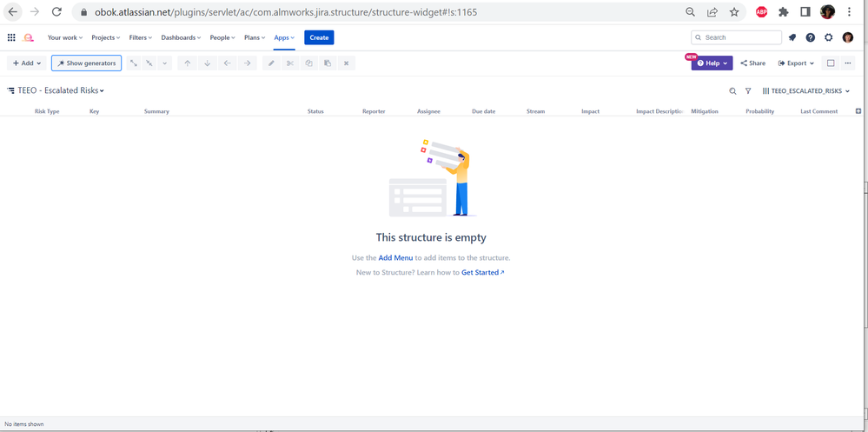
Task: Click the paste clipboard icon
Action: click(328, 63)
